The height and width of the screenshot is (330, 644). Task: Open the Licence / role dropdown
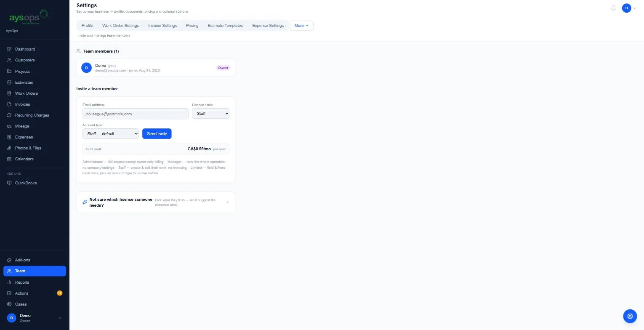(x=210, y=114)
